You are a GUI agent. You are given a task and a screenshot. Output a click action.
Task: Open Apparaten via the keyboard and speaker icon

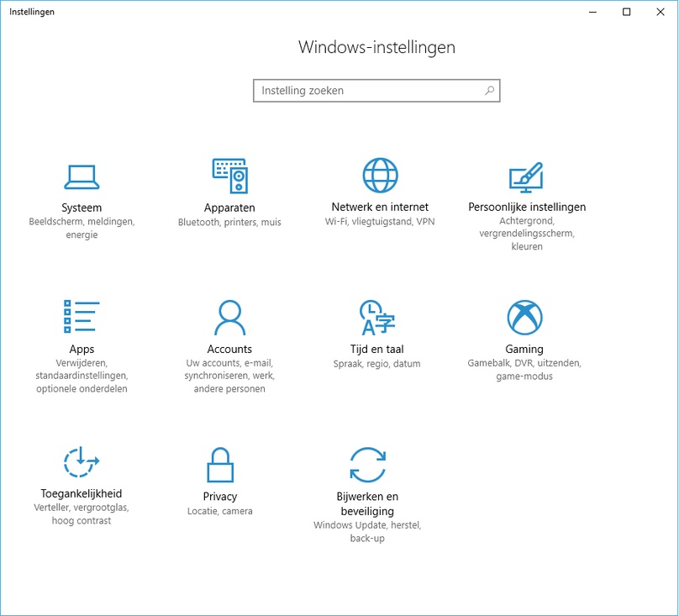click(x=229, y=176)
